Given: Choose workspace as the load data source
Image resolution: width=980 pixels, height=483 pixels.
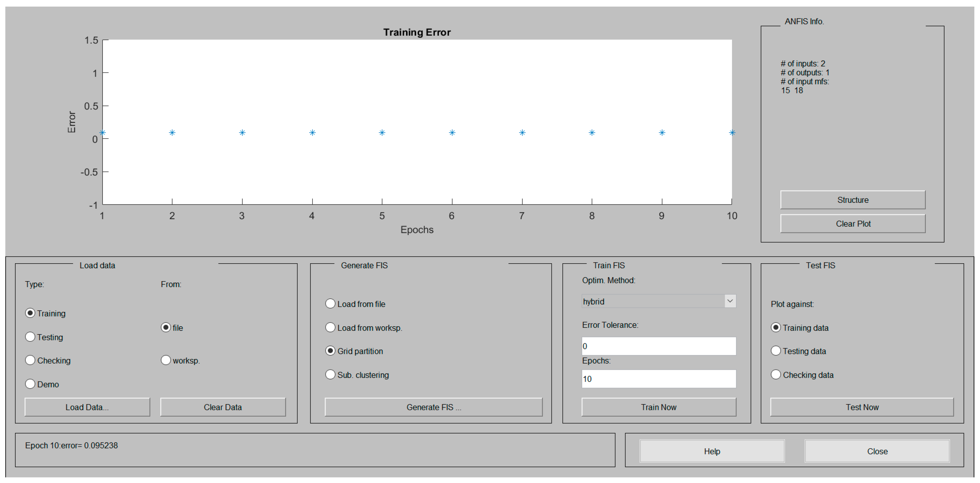Looking at the screenshot, I should tap(166, 360).
